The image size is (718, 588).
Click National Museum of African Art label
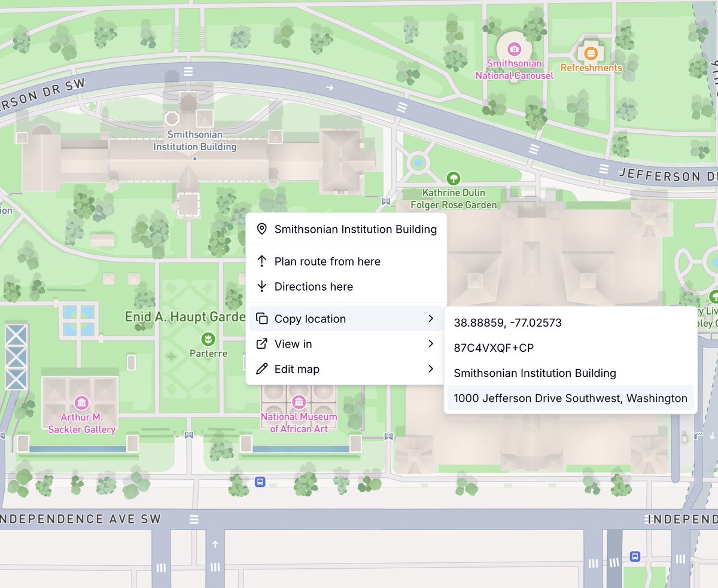[x=299, y=423]
